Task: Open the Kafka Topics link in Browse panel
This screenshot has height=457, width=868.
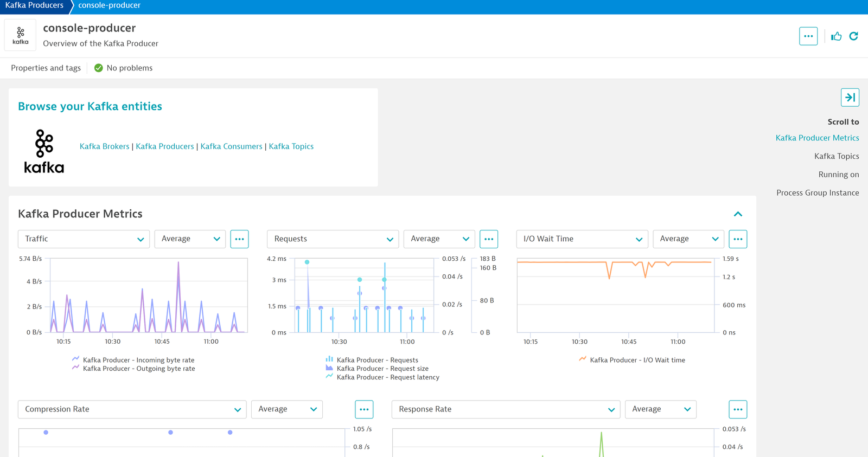Action: pyautogui.click(x=291, y=146)
